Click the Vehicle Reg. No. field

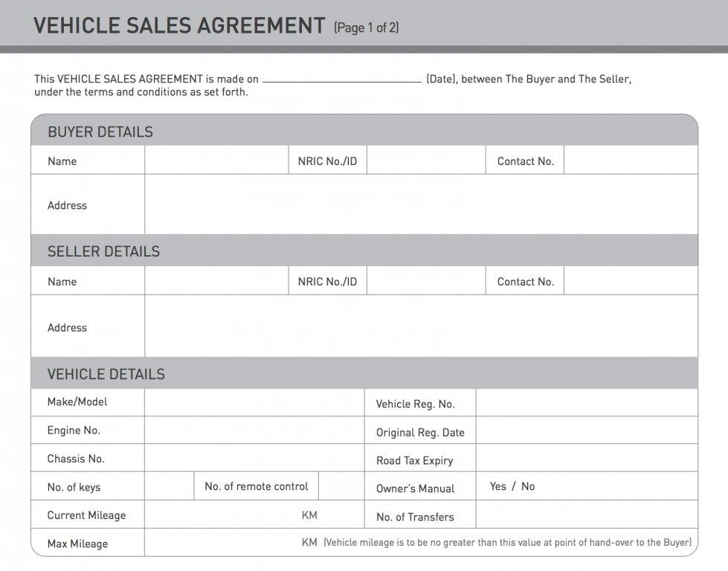click(x=587, y=403)
